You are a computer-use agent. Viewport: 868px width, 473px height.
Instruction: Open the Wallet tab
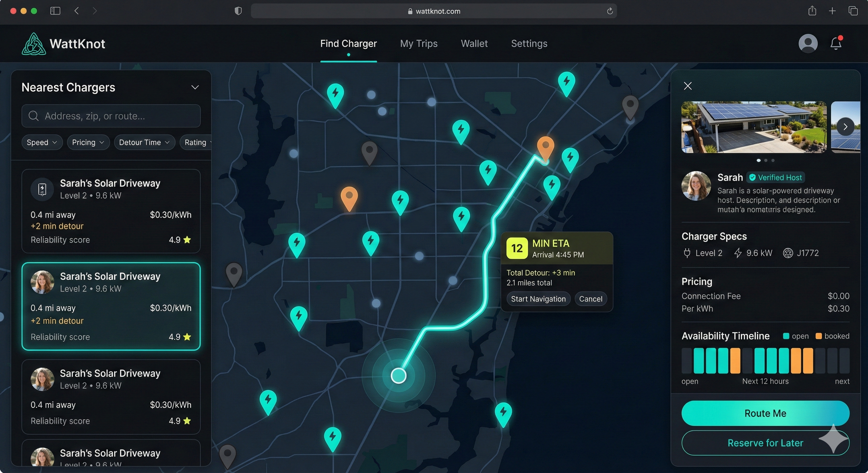coord(474,44)
